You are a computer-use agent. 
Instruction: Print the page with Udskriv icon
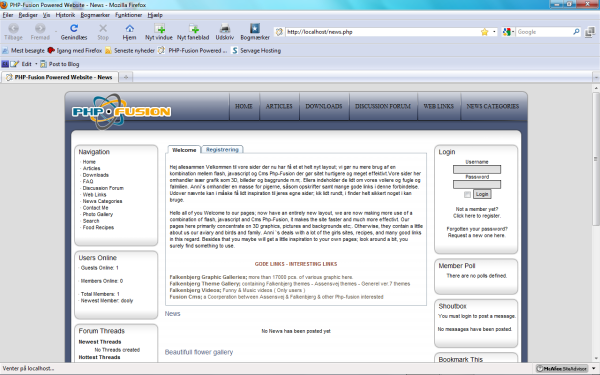(x=225, y=32)
